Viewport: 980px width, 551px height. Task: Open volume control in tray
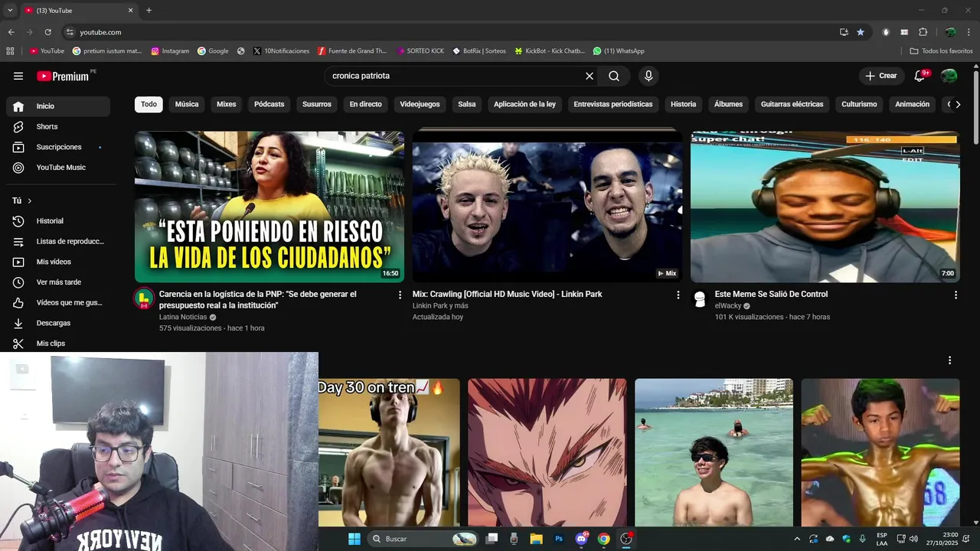913,539
